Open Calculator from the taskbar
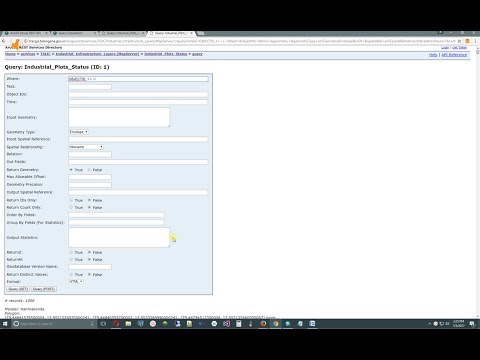The image size is (480, 360). click(x=239, y=324)
